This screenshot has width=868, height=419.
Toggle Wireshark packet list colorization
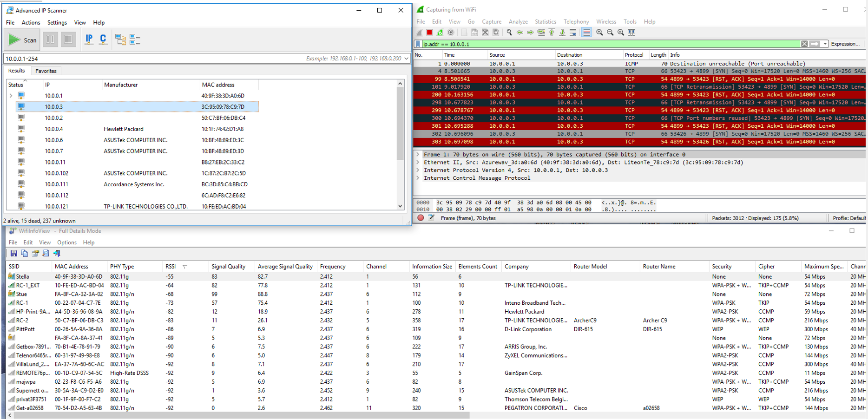[x=586, y=33]
